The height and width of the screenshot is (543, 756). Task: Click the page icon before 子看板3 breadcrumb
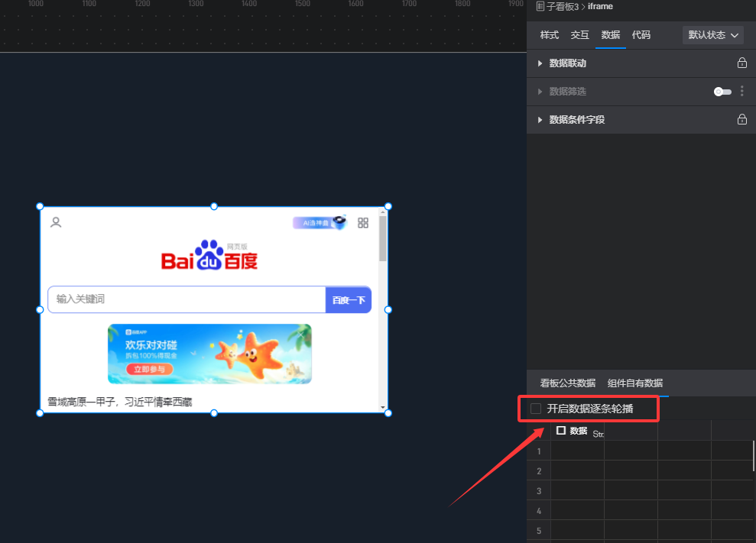click(540, 6)
